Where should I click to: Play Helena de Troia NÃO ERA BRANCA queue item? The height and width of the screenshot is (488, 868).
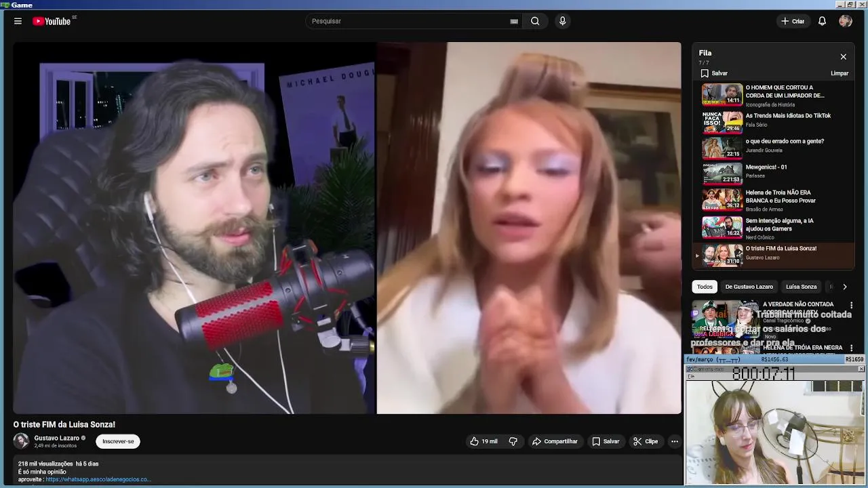(x=773, y=200)
